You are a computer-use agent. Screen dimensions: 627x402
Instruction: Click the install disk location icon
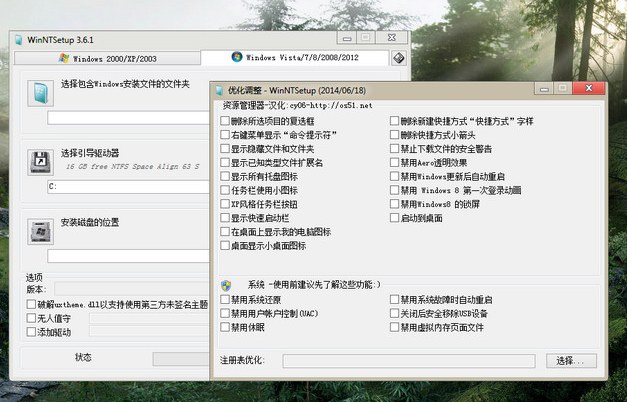click(40, 231)
